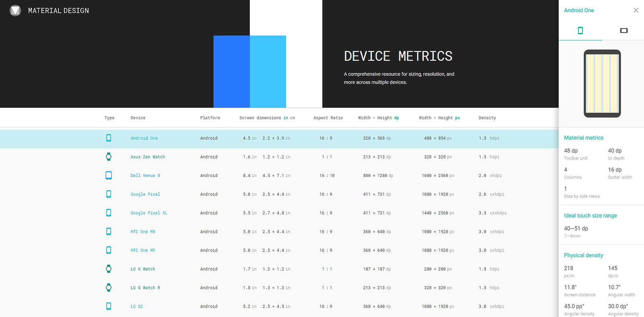The width and height of the screenshot is (644, 317).
Task: Click the Google Pixel phone icon
Action: [x=109, y=194]
